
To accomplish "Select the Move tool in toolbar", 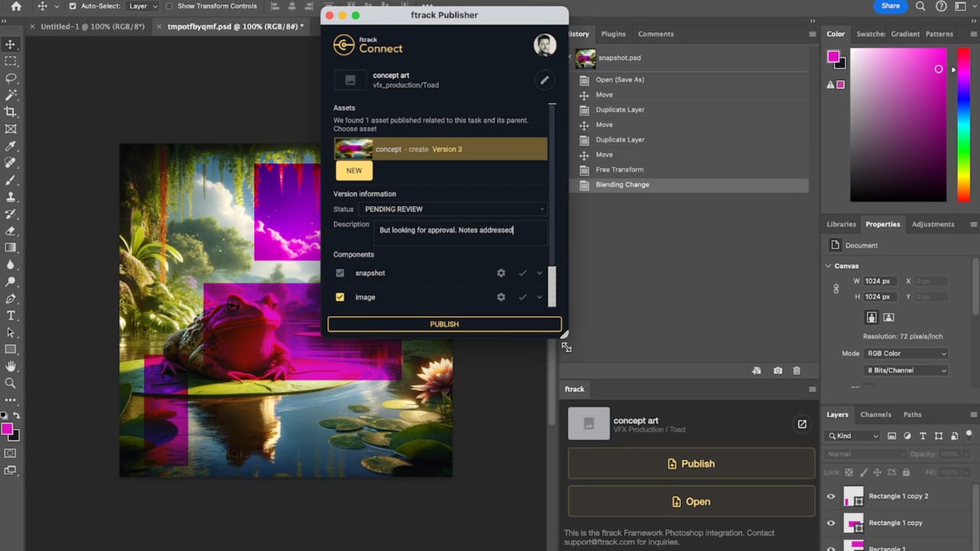I will pos(11,45).
